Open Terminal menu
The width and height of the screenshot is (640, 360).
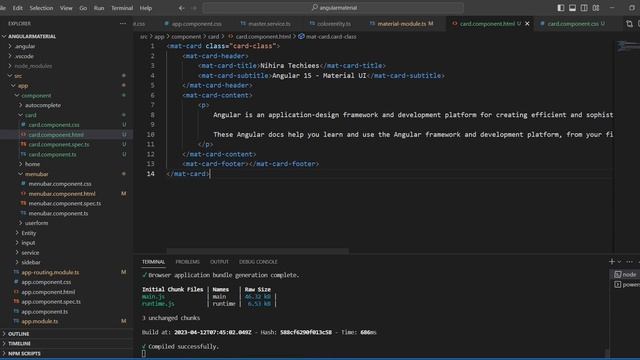tap(122, 8)
